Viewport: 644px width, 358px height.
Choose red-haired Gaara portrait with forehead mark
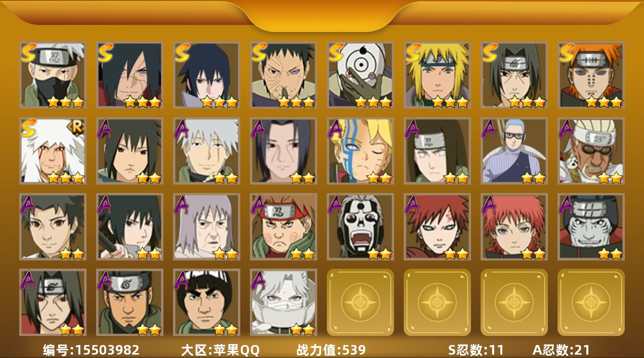[437, 227]
